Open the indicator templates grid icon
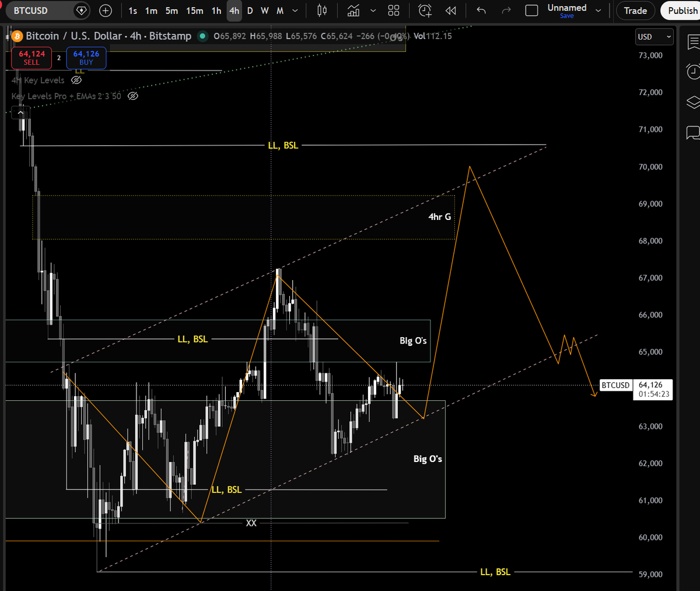Screen dimensions: 700x591 pyautogui.click(x=394, y=11)
